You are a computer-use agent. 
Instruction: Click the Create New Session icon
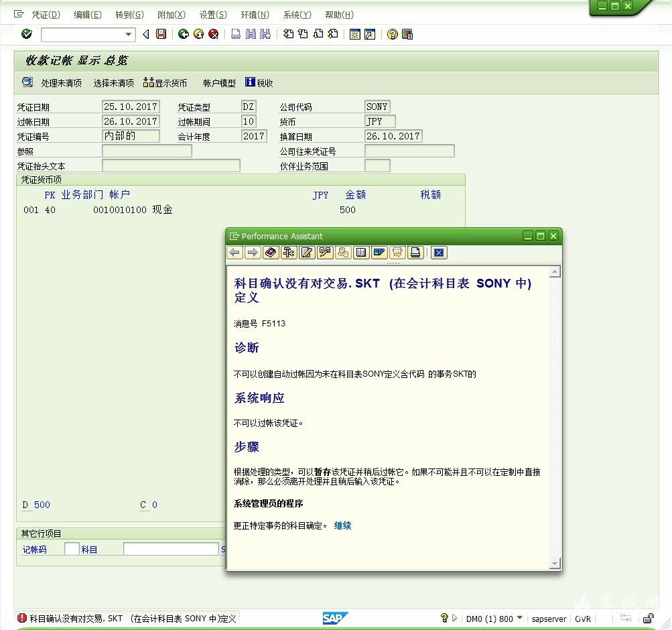coord(355,34)
